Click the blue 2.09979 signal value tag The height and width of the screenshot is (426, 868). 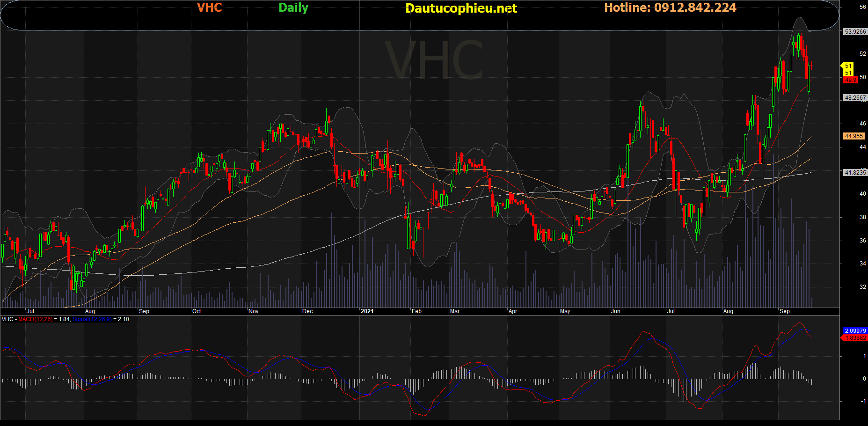tap(855, 331)
